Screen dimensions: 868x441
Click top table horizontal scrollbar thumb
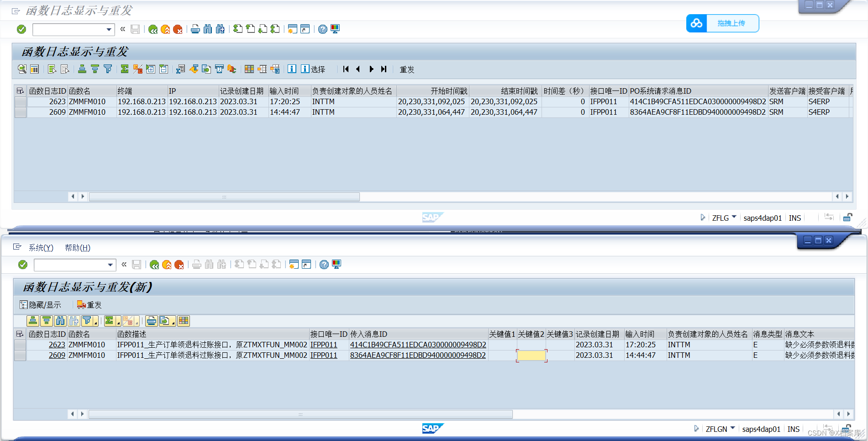coord(224,197)
